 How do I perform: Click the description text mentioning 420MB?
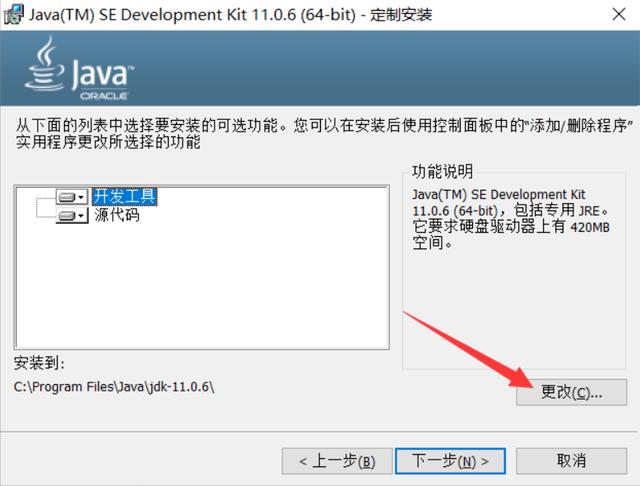tap(511, 218)
